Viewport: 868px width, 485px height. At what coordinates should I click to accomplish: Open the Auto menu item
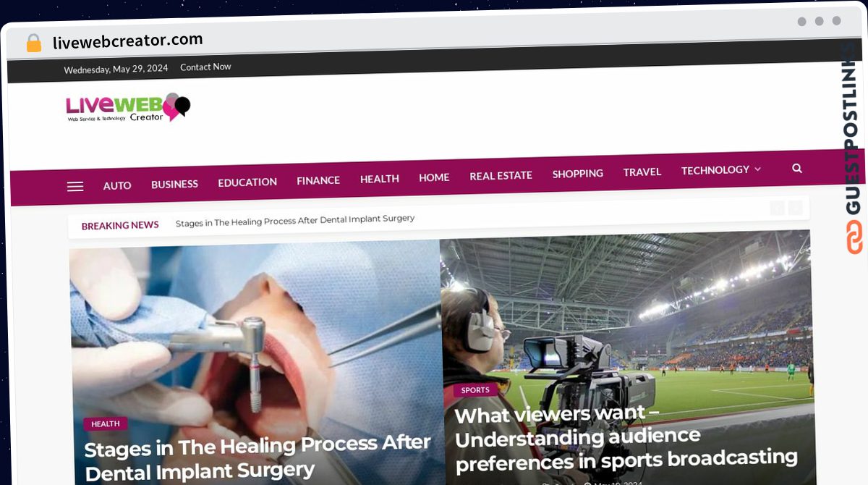click(117, 185)
